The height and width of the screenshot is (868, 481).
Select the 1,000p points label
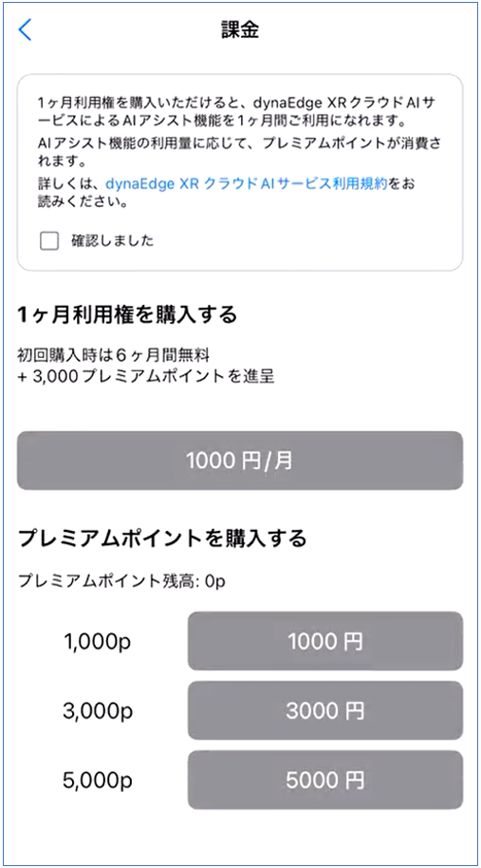click(98, 642)
